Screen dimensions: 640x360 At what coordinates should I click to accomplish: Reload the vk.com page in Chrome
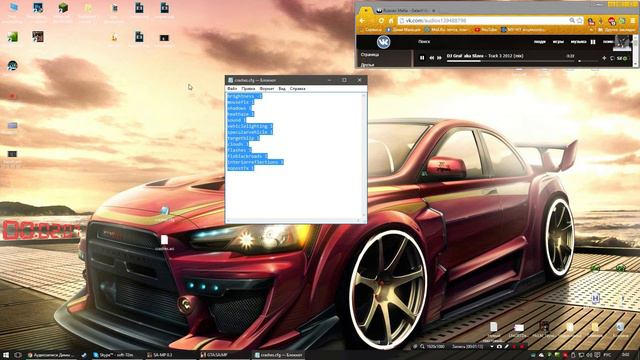(381, 20)
